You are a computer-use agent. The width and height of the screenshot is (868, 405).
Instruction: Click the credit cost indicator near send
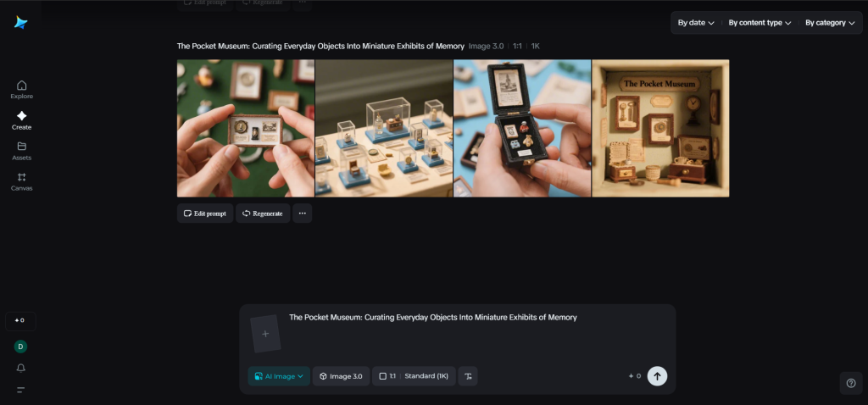click(x=634, y=376)
